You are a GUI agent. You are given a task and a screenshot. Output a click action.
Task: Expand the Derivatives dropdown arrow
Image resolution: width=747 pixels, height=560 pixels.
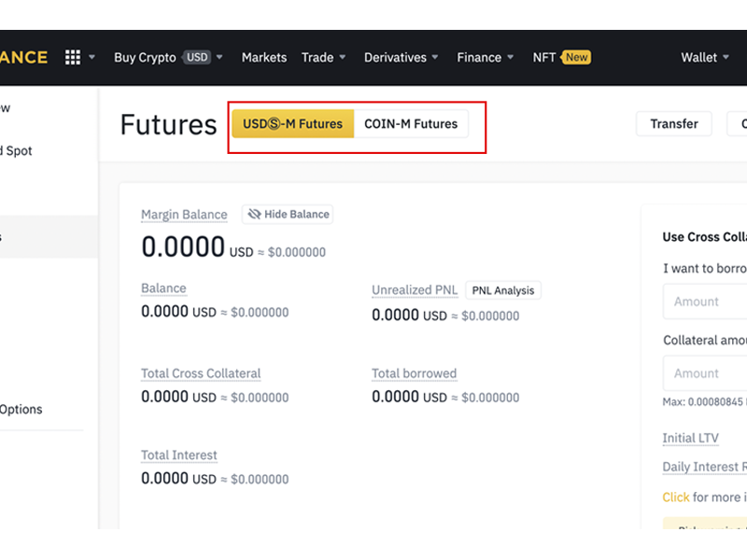(x=435, y=57)
